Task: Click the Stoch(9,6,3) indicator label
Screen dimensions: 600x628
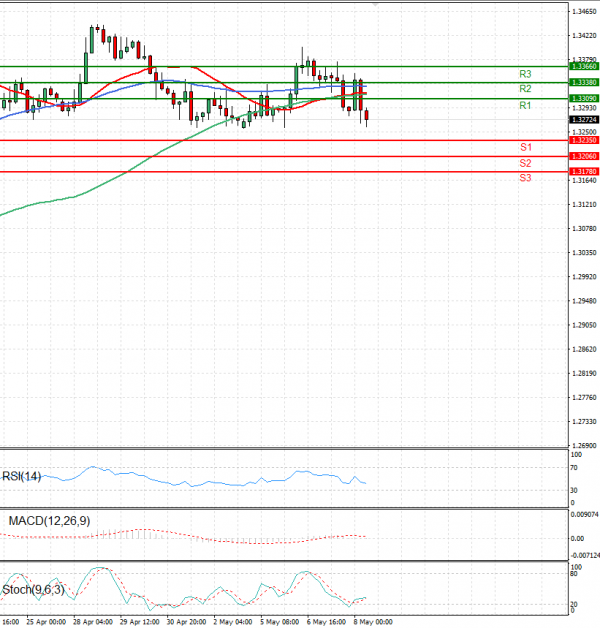Action: [x=31, y=589]
